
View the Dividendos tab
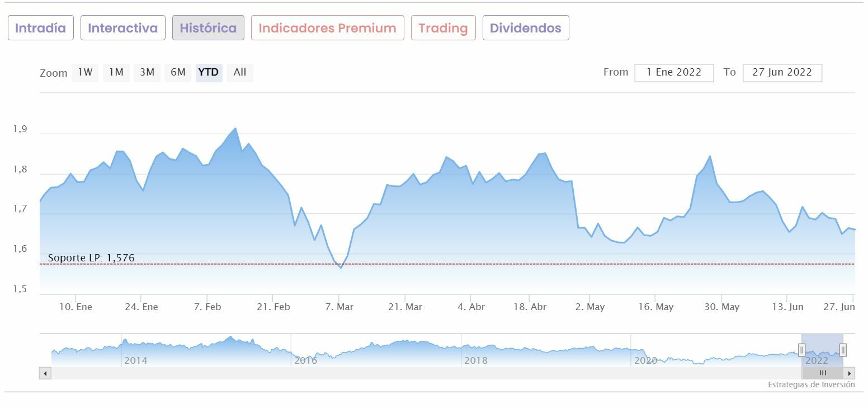point(526,28)
